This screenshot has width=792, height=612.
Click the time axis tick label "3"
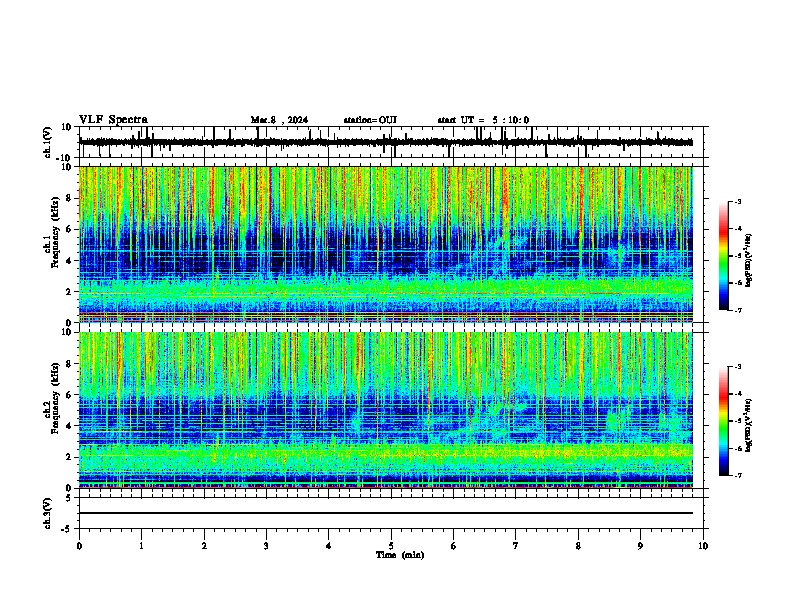[266, 545]
